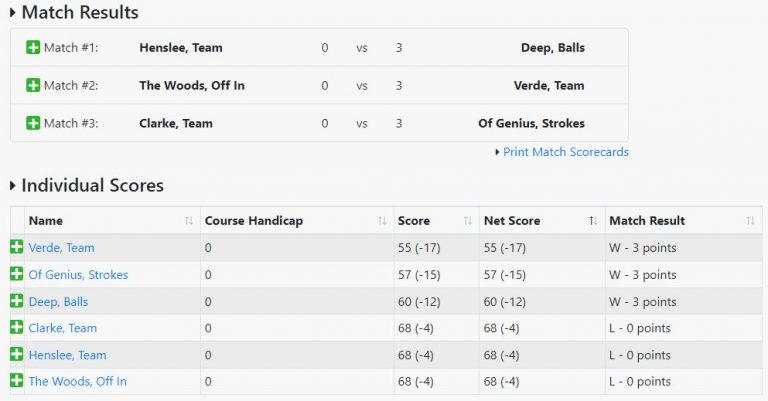Expand Of Genius, Strokes row plus icon
Image resolution: width=768 pixels, height=401 pixels.
[17, 275]
